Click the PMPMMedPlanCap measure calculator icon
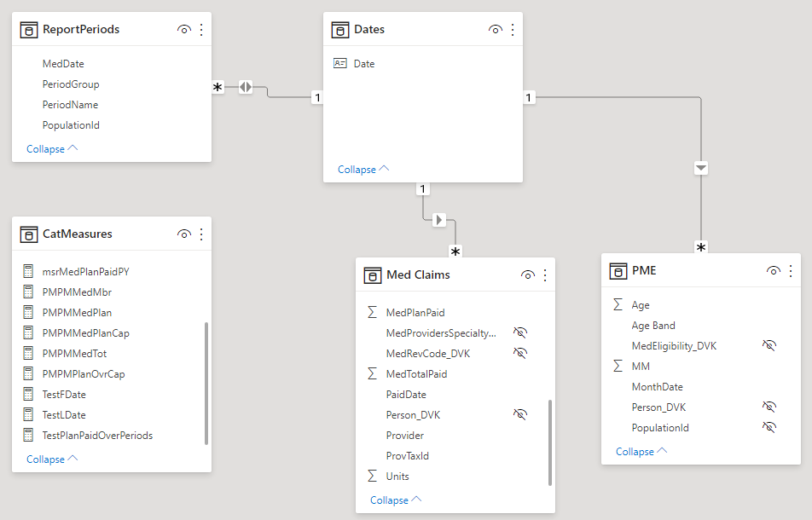 point(28,332)
